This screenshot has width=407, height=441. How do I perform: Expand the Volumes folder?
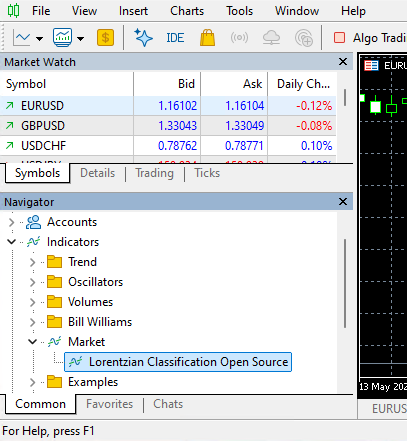point(32,302)
